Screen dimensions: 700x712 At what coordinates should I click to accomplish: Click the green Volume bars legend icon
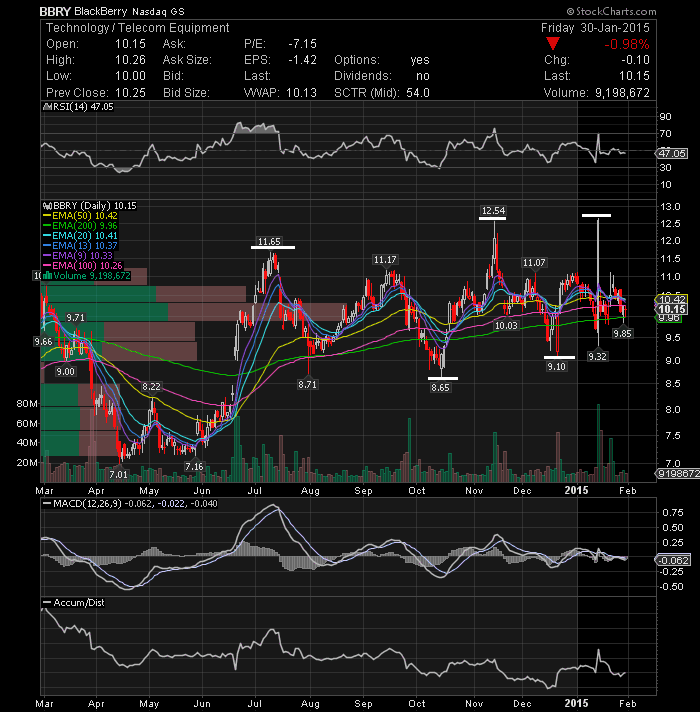(x=47, y=276)
